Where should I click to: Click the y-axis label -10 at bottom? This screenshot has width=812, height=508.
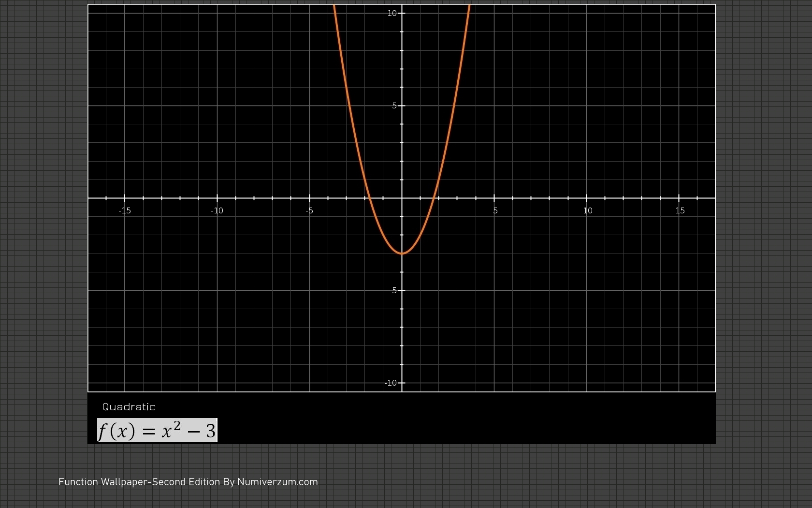(x=391, y=383)
